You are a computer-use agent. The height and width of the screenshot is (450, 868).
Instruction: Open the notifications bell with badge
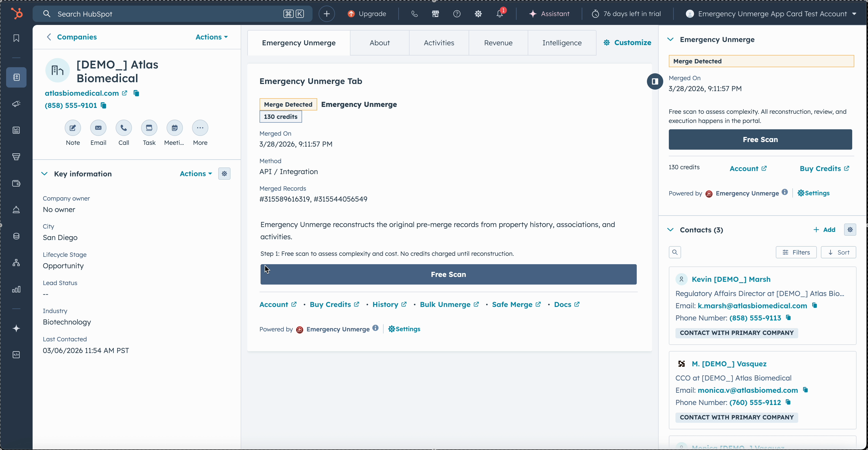[500, 13]
